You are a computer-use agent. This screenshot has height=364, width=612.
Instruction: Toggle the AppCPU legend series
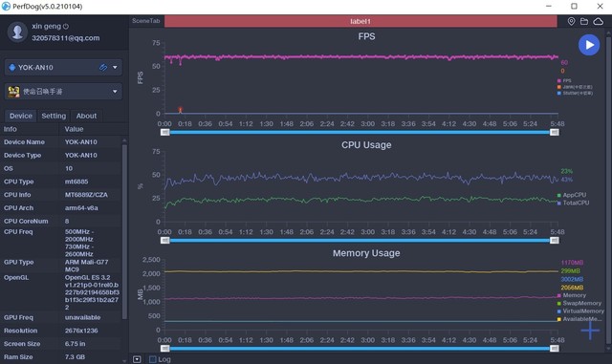coord(572,195)
